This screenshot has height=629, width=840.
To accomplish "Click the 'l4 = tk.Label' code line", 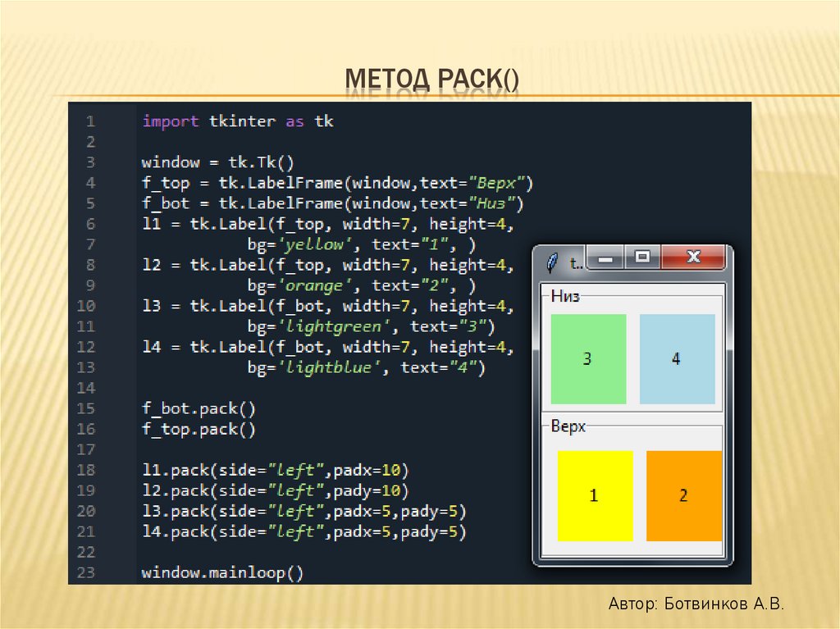I will [x=328, y=347].
